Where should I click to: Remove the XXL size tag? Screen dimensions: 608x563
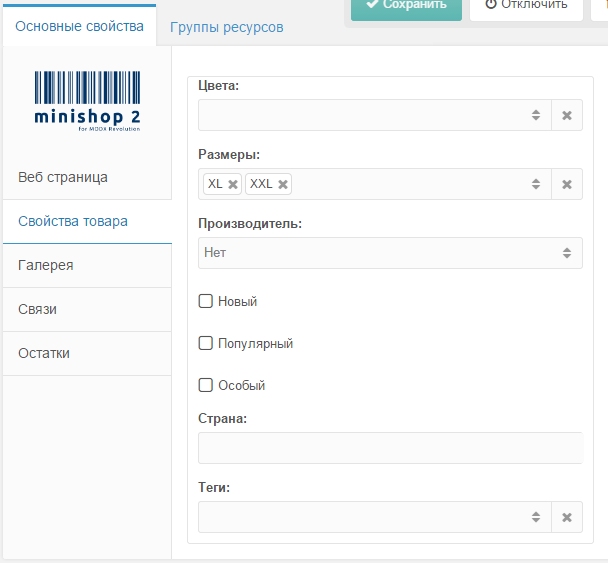283,184
